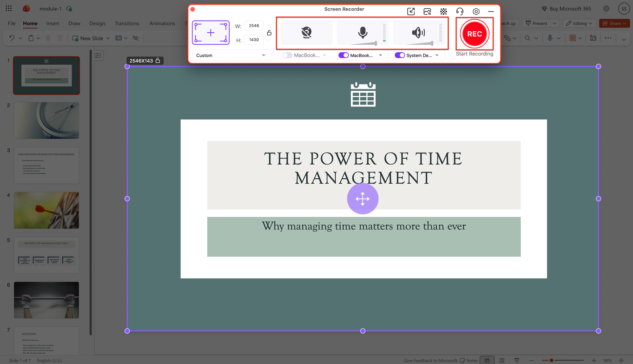Click the microphone icon in recorder
The height and width of the screenshot is (364, 633).
[x=363, y=32]
